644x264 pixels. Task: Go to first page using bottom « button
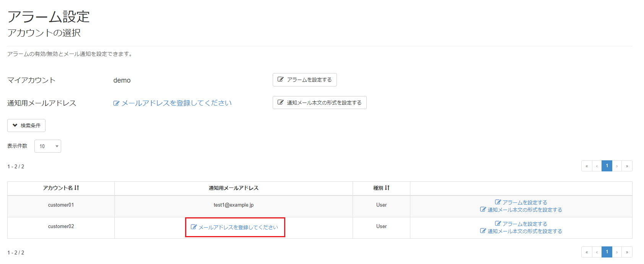click(587, 252)
